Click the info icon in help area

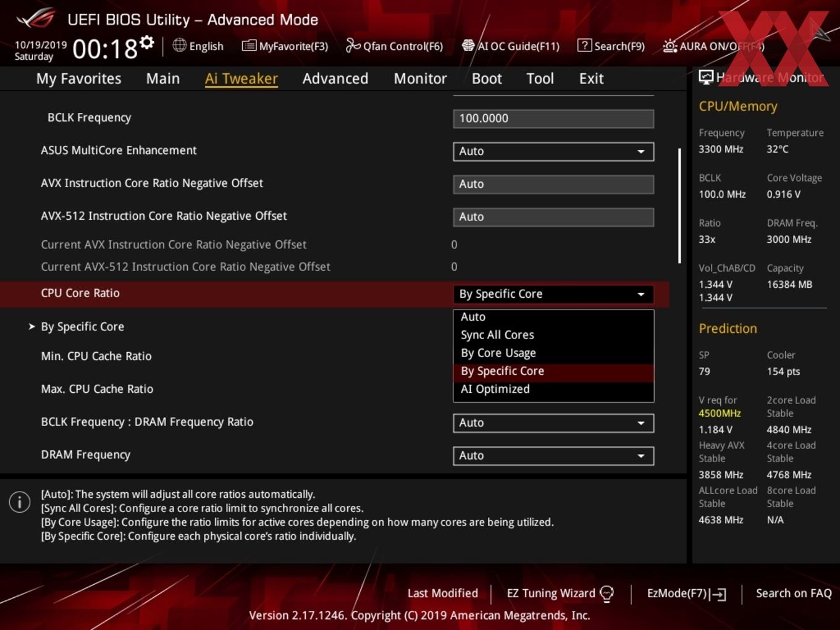tap(20, 502)
